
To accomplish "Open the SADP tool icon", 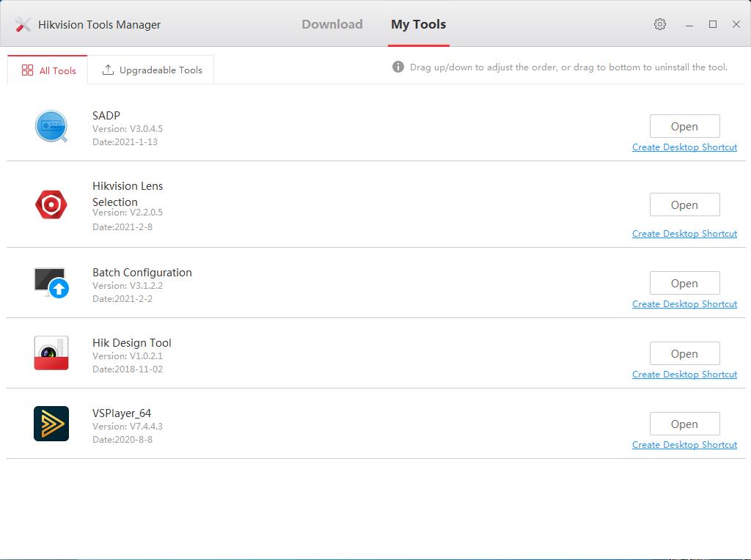I will point(51,125).
